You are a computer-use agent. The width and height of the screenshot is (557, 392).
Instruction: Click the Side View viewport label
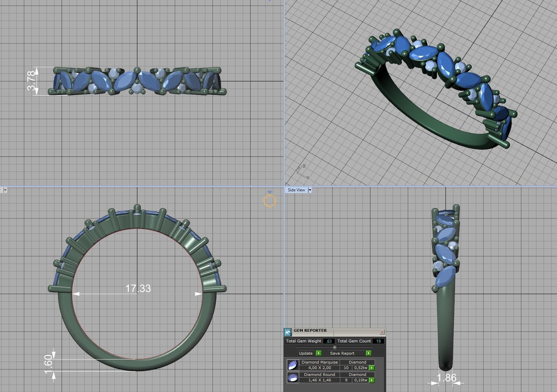[296, 190]
